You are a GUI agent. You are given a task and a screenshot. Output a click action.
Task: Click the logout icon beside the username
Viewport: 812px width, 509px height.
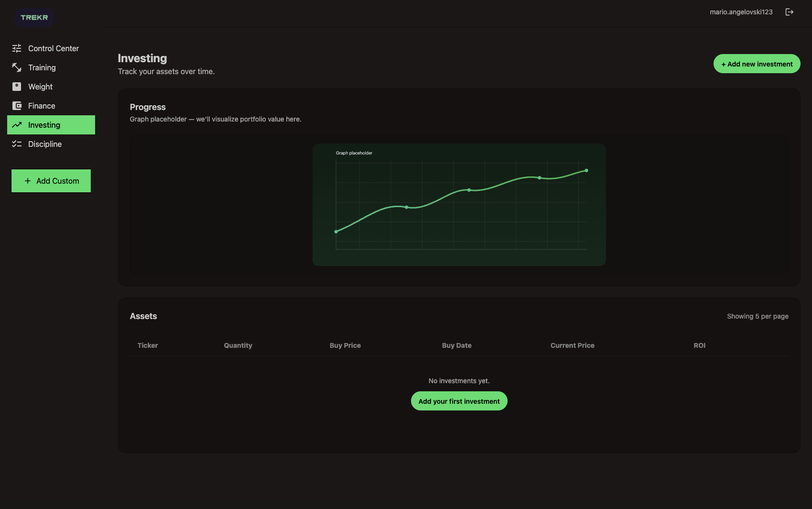pos(789,12)
